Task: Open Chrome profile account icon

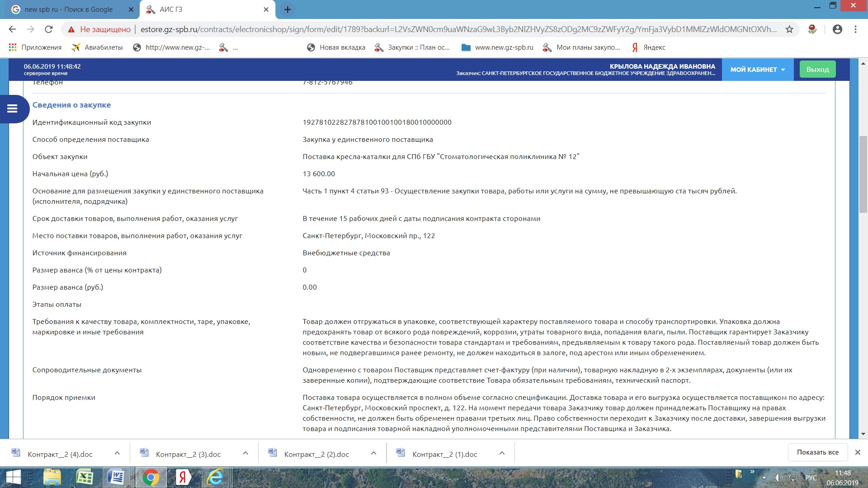Action: (837, 29)
